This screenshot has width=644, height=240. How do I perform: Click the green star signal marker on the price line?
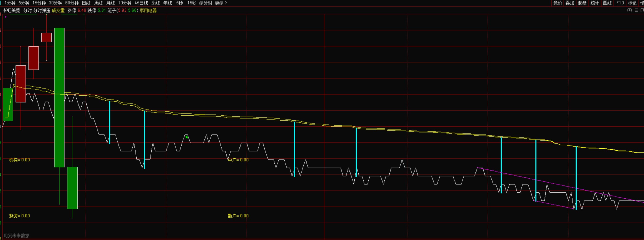point(187,137)
